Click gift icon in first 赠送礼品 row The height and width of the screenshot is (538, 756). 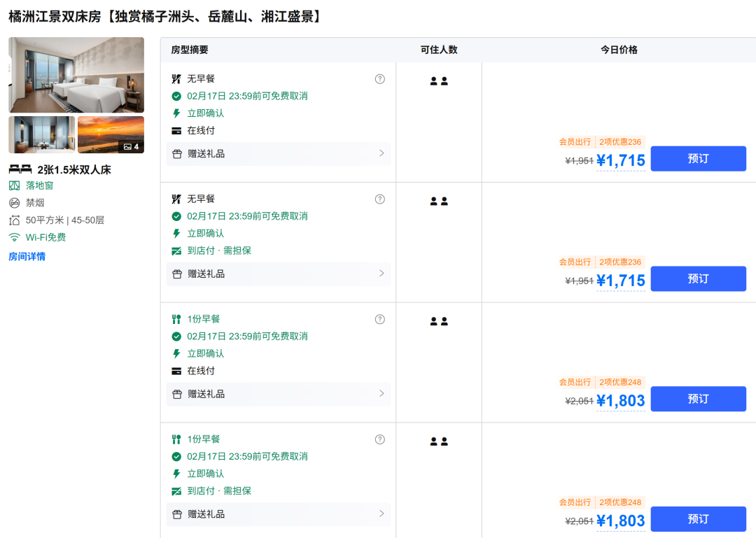tap(177, 154)
